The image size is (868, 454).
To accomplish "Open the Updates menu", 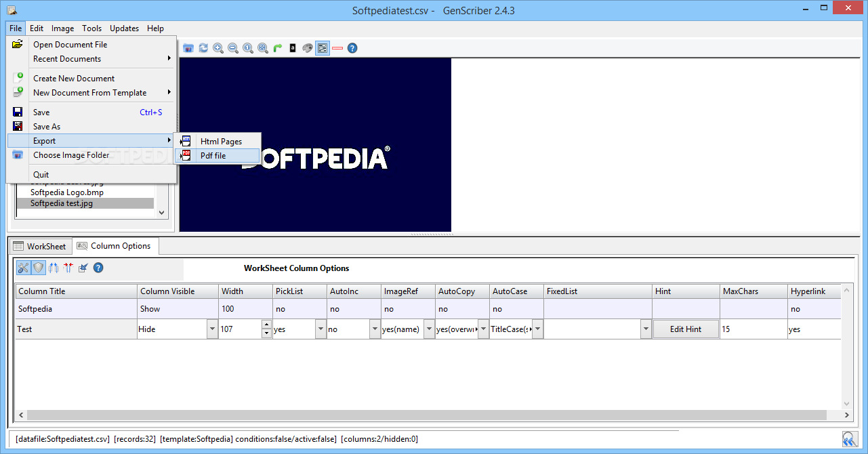I will [x=125, y=28].
